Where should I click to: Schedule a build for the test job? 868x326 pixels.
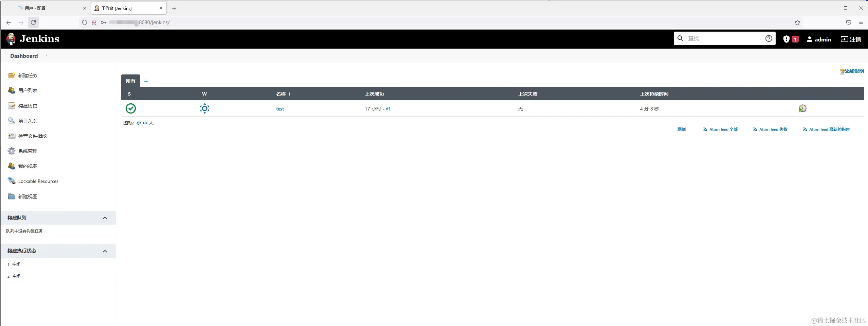(802, 108)
